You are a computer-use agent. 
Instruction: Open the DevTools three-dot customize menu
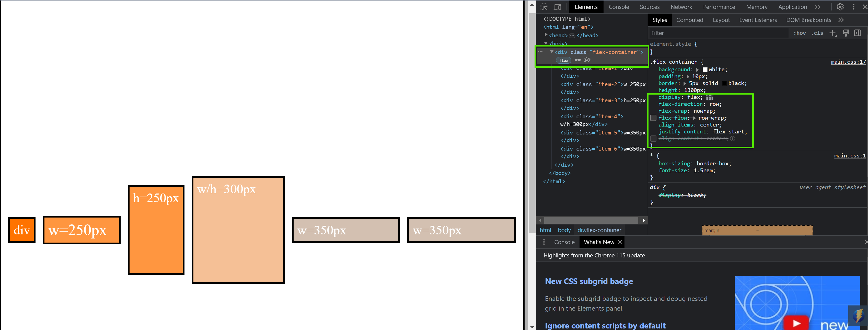(x=853, y=7)
